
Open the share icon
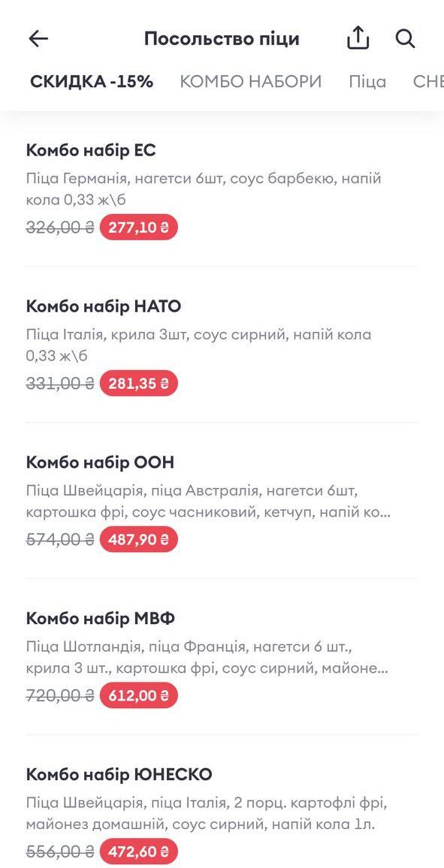click(358, 38)
